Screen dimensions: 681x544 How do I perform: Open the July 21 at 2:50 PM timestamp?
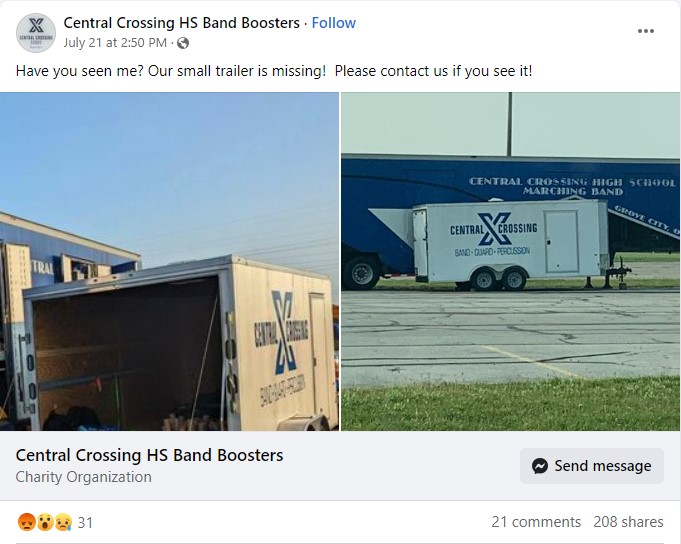pos(115,43)
